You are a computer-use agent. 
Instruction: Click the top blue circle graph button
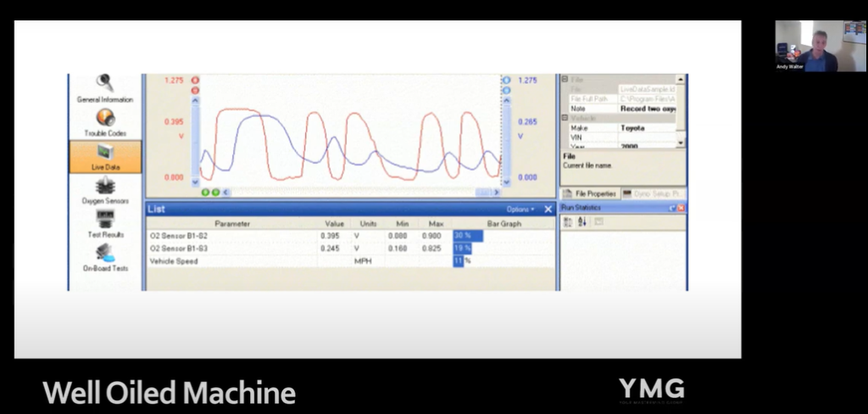[506, 80]
